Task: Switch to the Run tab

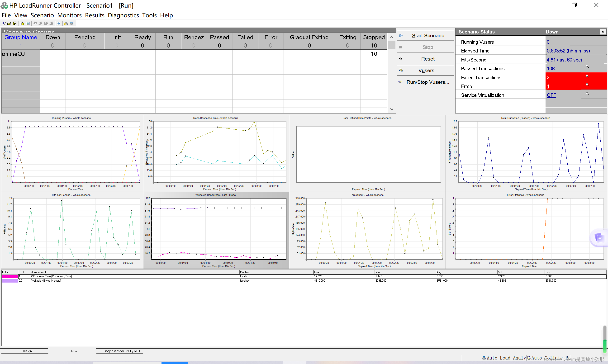Action: click(x=74, y=351)
